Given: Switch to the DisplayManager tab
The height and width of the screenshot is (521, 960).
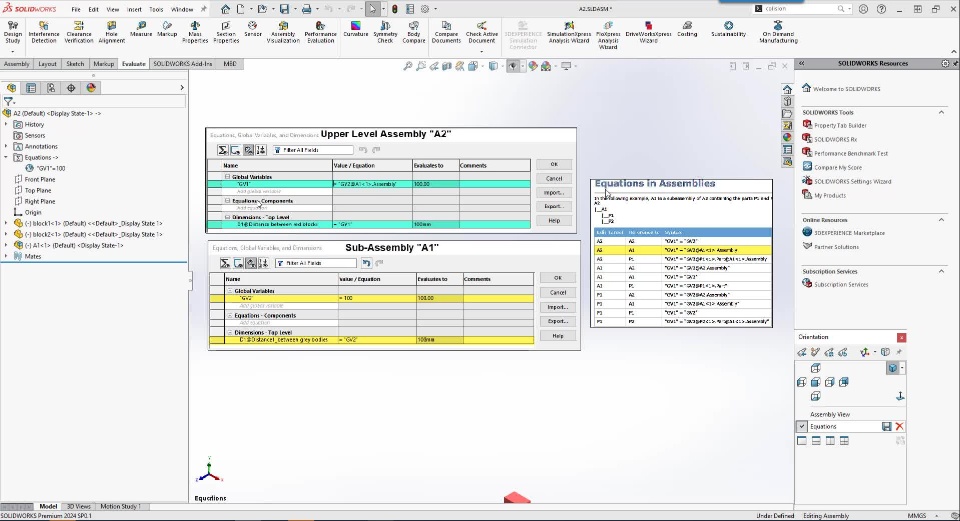Looking at the screenshot, I should (91, 88).
